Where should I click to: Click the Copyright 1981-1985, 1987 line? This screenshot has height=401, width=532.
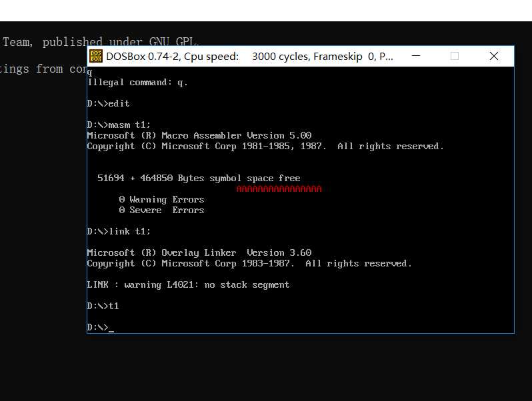point(265,146)
